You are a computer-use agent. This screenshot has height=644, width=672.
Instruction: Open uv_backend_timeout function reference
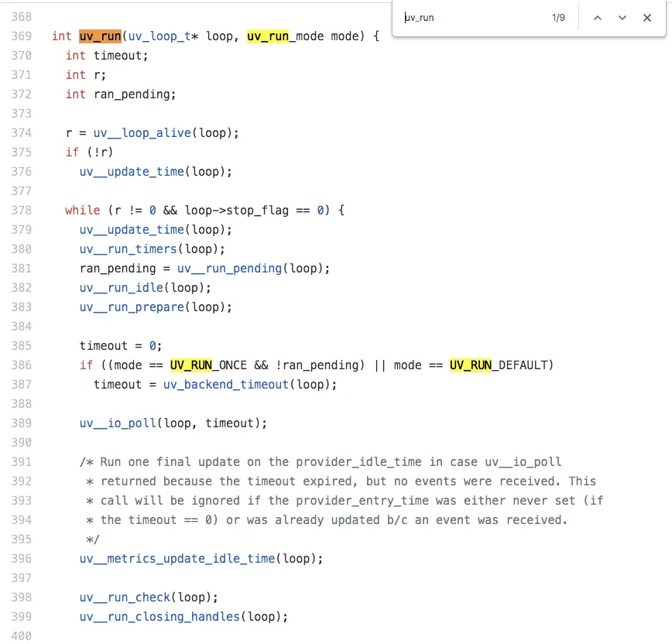point(226,385)
